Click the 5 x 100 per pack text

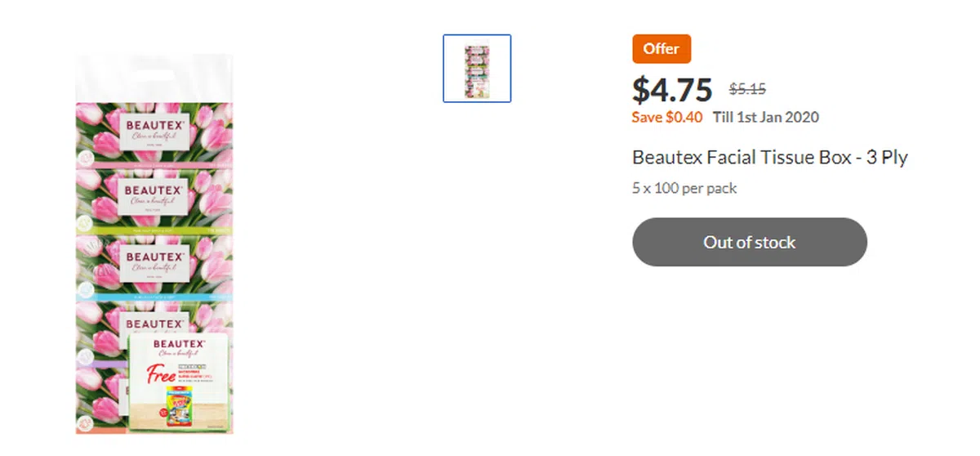(684, 189)
